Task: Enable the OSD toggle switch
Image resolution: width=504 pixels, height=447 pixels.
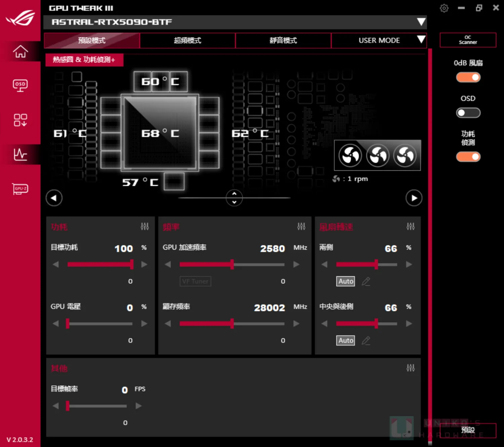Action: 468,113
